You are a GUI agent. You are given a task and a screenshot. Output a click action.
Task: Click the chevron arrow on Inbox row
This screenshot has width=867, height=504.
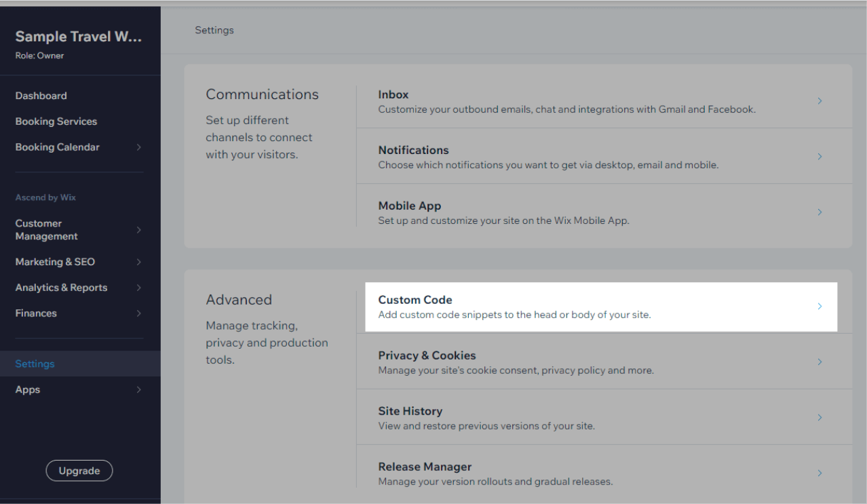pyautogui.click(x=820, y=101)
